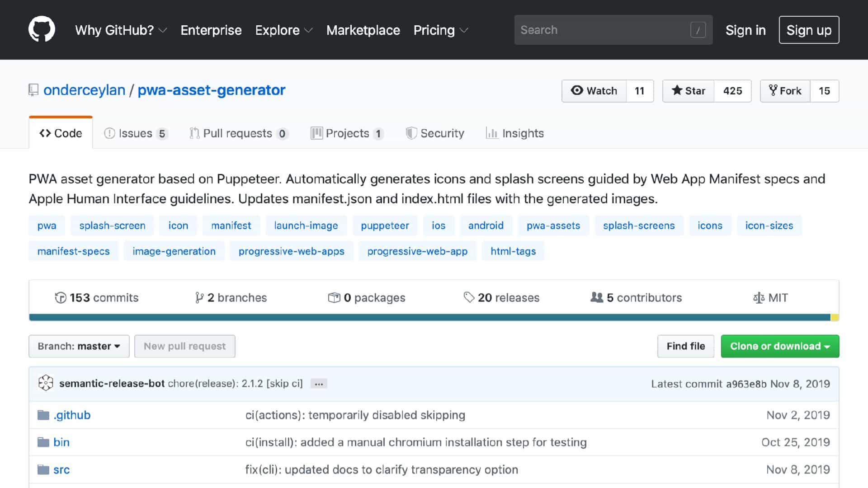Click semantic-release-bot avatar icon
Viewport: 868px width, 488px height.
click(x=46, y=383)
